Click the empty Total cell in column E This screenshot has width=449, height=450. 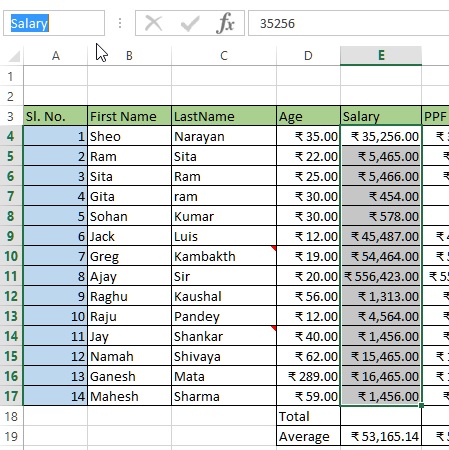point(381,416)
